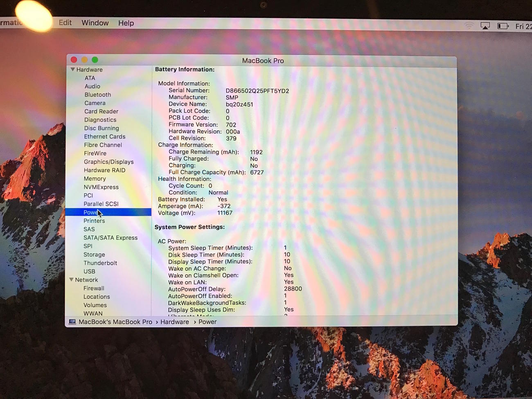Select Ethernet Cards in the sidebar

(x=105, y=137)
